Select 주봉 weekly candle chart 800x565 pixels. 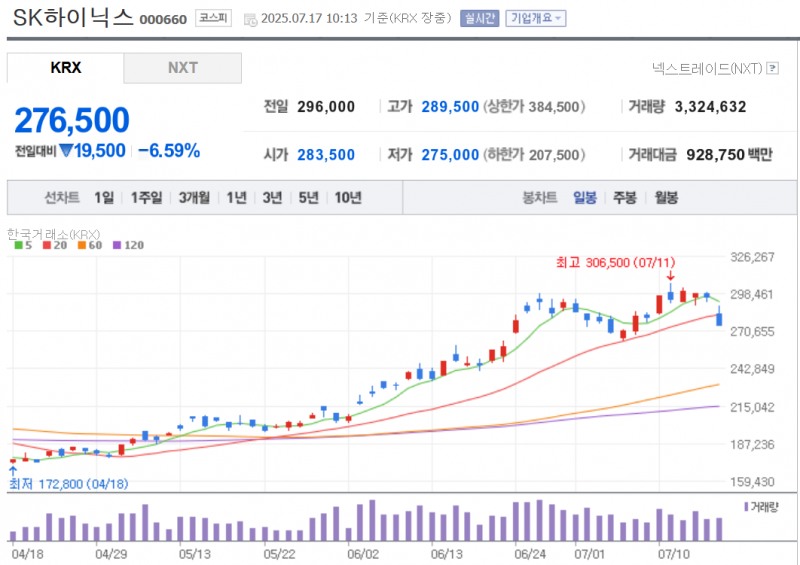(x=625, y=198)
